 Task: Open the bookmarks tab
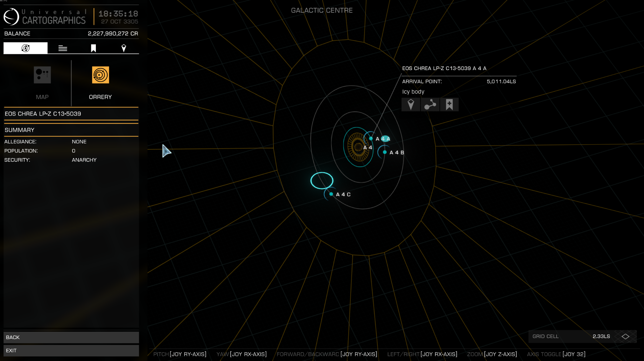point(93,48)
